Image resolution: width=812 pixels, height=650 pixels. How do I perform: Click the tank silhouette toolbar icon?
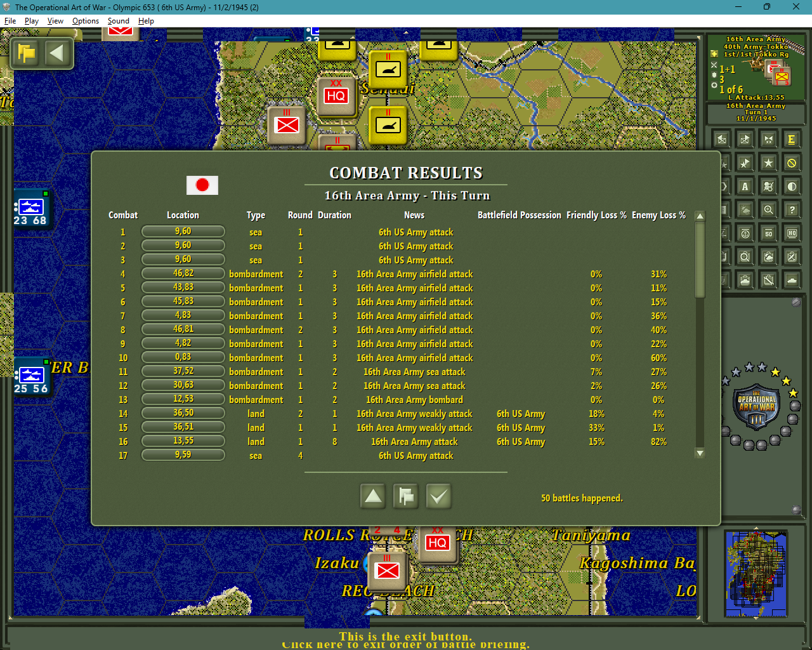[x=792, y=280]
